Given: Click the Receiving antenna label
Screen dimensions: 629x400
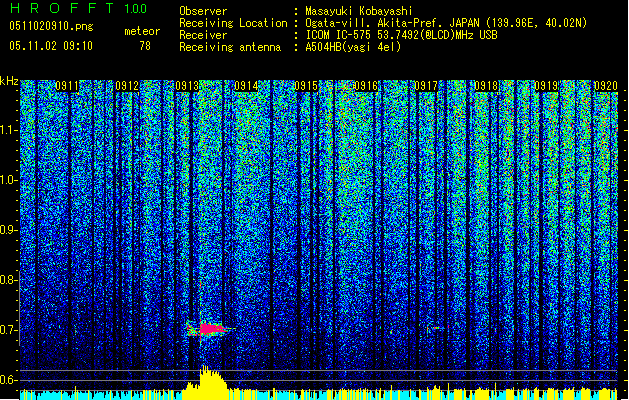Looking at the screenshot, I should (x=230, y=47).
